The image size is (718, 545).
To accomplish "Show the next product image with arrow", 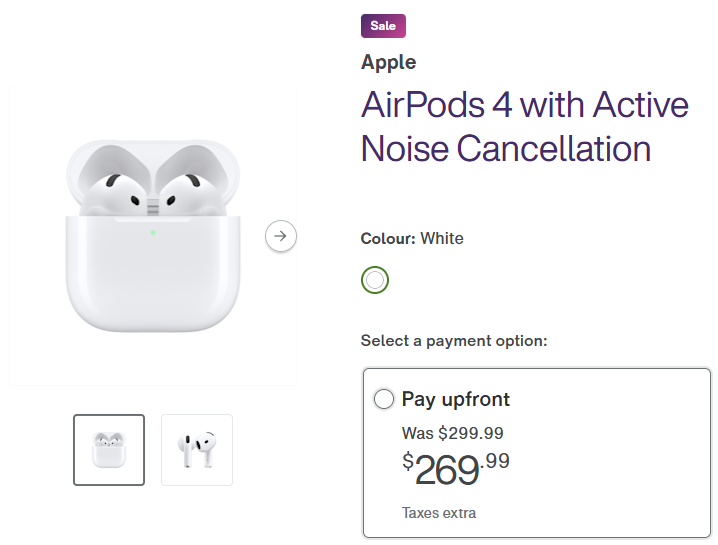I will 281,236.
